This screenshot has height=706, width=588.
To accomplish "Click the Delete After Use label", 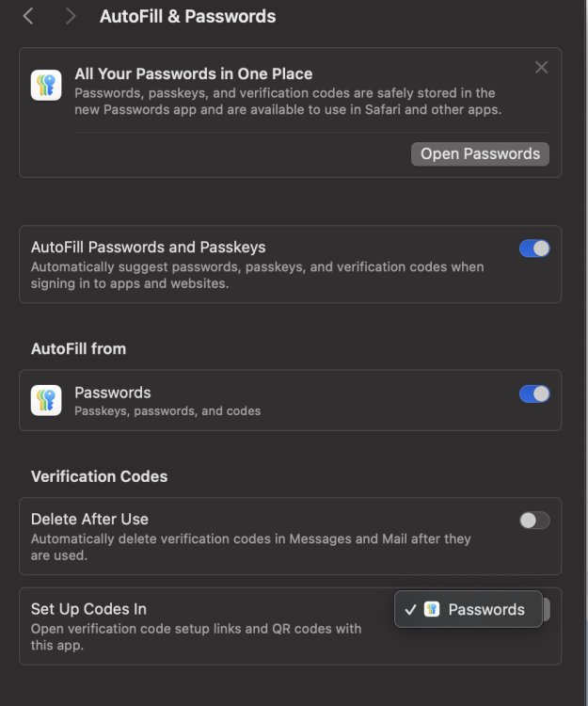I will click(89, 519).
